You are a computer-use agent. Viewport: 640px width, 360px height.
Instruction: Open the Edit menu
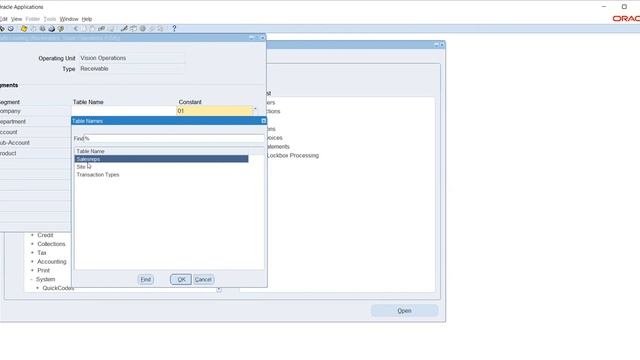(4, 19)
